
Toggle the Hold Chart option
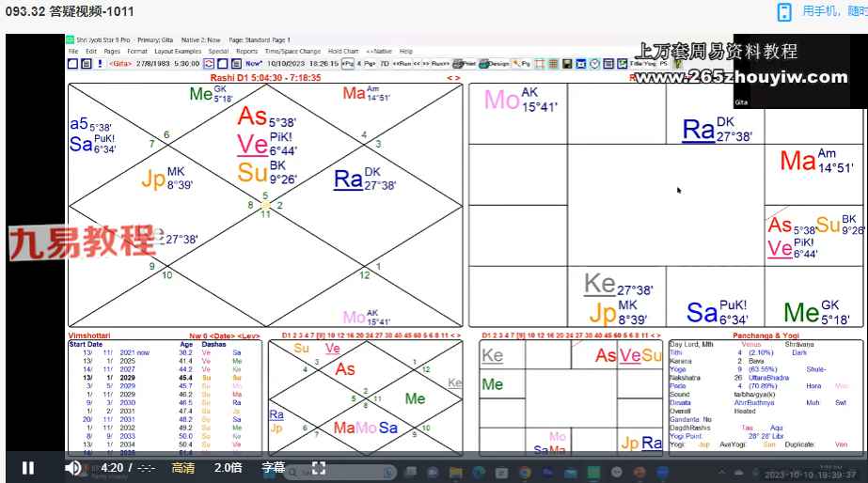[x=343, y=52]
